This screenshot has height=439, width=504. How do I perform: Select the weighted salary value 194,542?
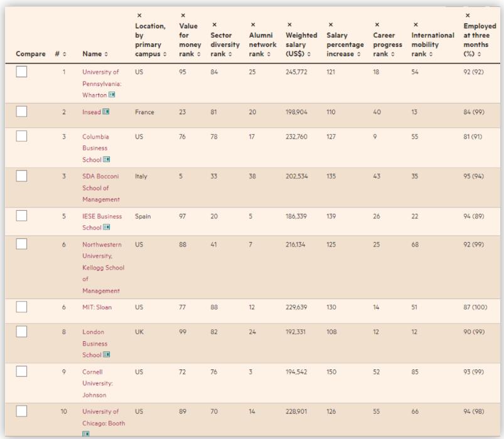[296, 372]
